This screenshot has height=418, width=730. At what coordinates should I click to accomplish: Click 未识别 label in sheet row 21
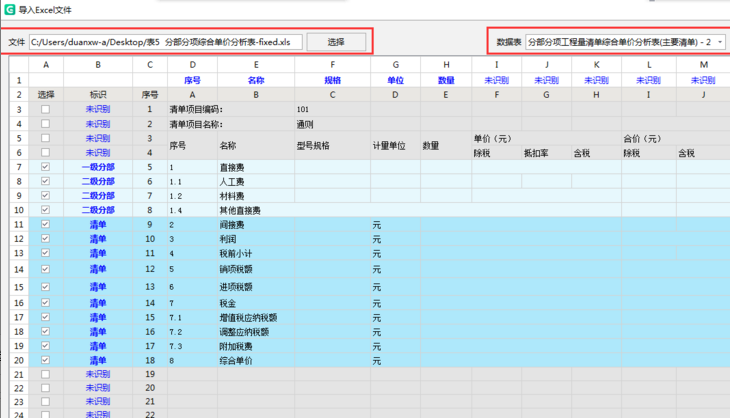[98, 374]
